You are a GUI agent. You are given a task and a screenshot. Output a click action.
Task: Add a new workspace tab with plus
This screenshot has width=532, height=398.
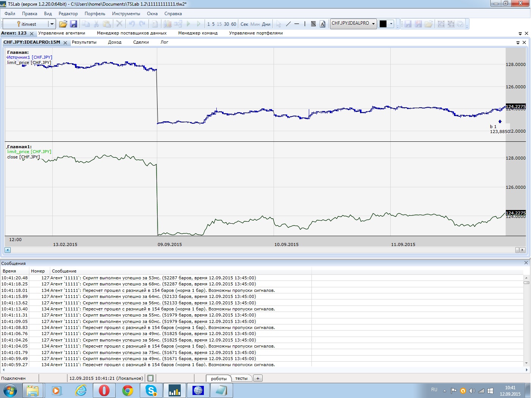258,378
